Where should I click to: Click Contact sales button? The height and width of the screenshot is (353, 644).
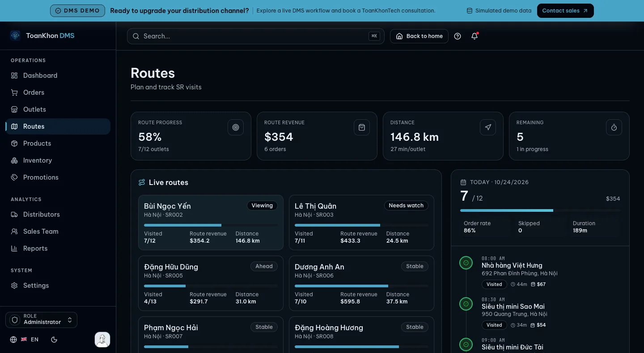pos(565,11)
